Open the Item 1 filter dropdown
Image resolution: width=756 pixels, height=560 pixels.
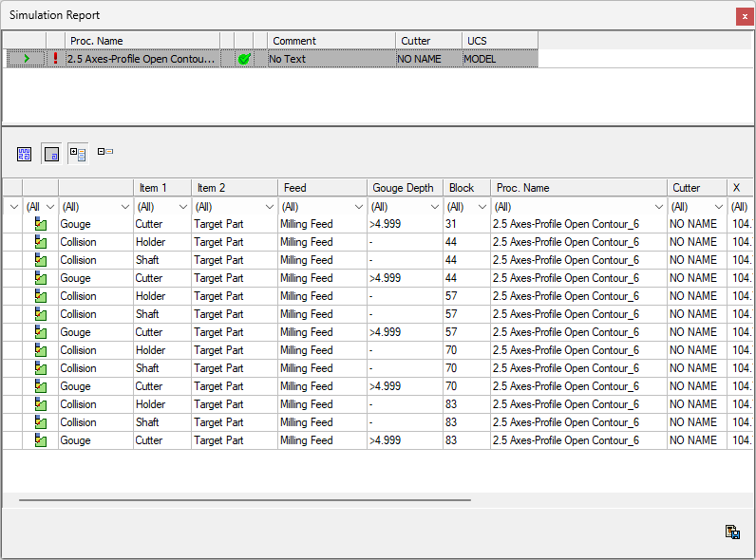click(x=182, y=207)
